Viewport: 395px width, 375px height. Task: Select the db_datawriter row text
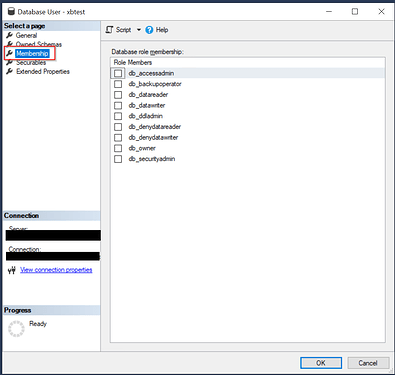147,105
